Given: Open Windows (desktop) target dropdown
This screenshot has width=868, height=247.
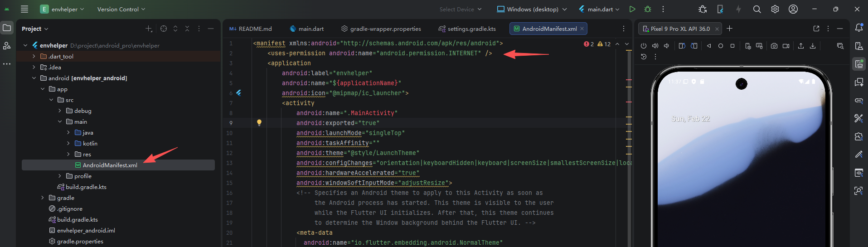Looking at the screenshot, I should [532, 9].
